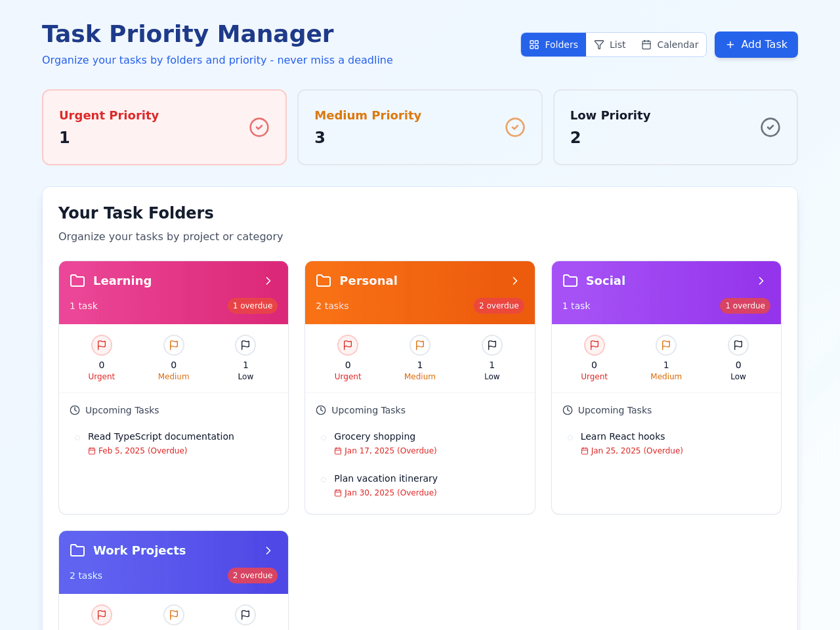This screenshot has height=630, width=840.
Task: Open the Low Priority summary card
Action: pyautogui.click(x=675, y=127)
